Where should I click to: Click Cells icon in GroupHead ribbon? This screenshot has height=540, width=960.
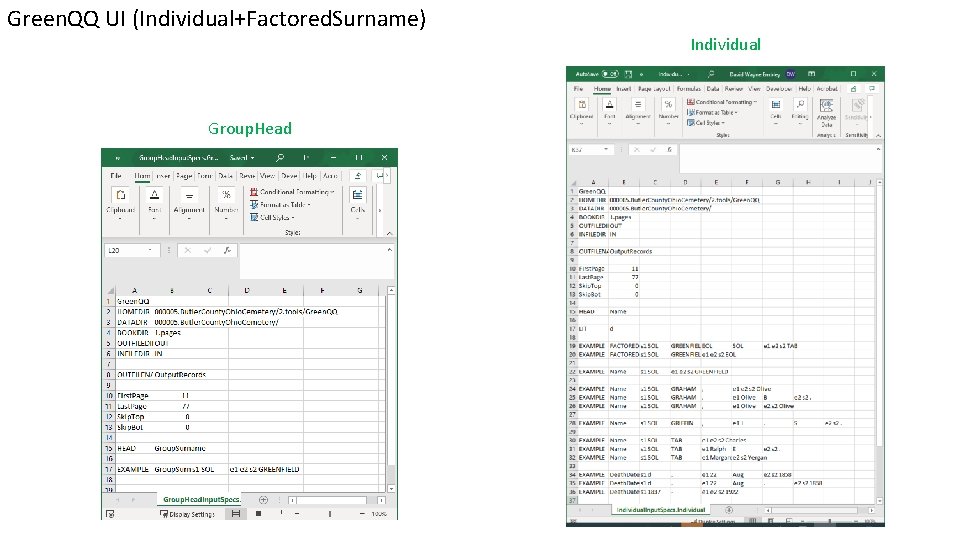click(358, 195)
